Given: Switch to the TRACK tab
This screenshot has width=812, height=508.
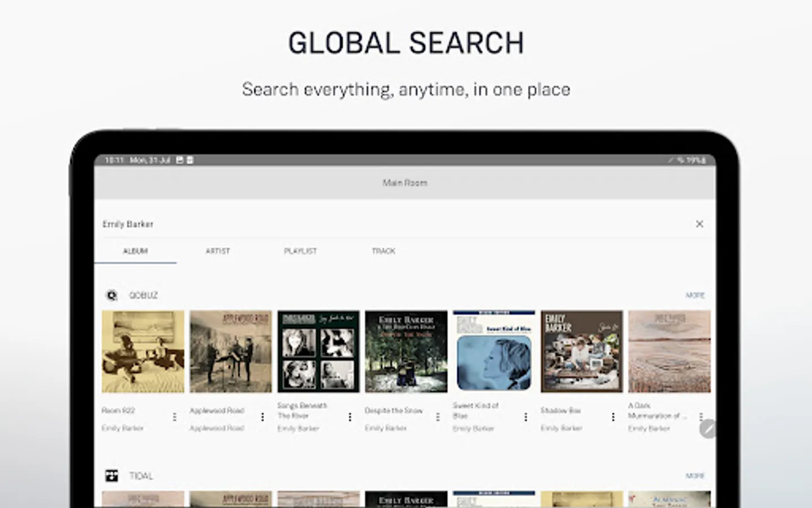Looking at the screenshot, I should 383,251.
